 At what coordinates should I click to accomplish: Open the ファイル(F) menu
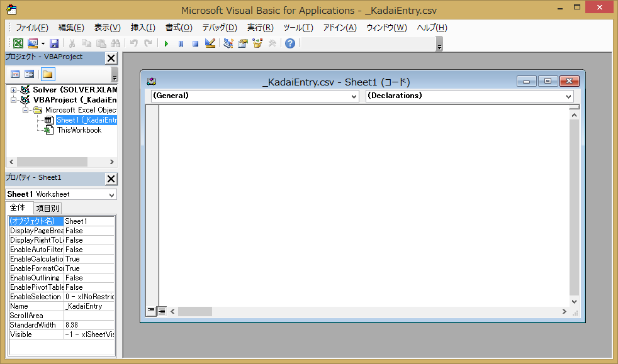pos(32,28)
